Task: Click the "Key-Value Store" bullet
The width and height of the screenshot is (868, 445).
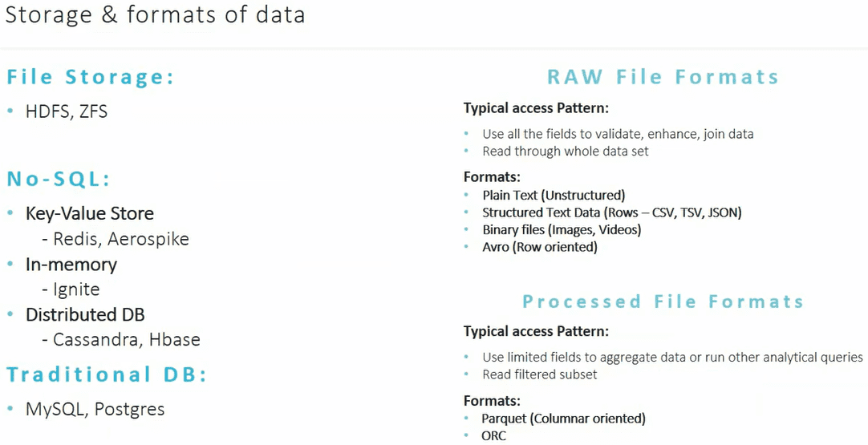Action: point(90,213)
